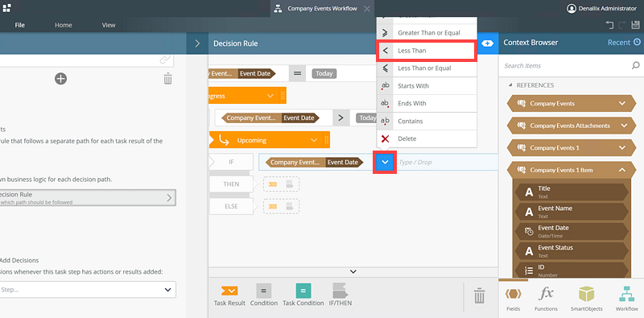Select the Event Date field in Context Browser
This screenshot has width=644, height=318.
(x=572, y=231)
